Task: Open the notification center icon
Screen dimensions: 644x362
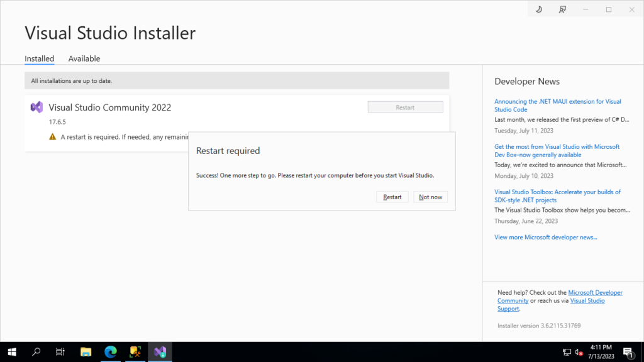Action: 628,352
